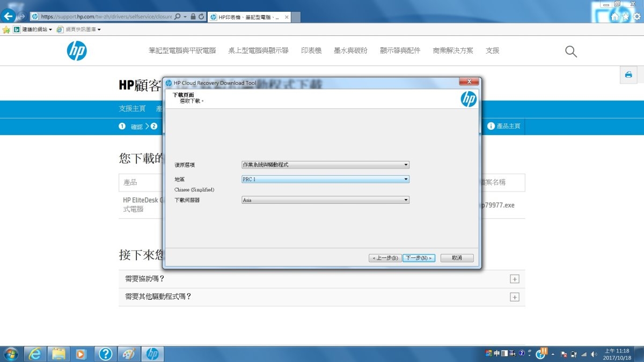Click the 產品 table column header
Viewport: 644px width, 362px height.
coord(130,182)
